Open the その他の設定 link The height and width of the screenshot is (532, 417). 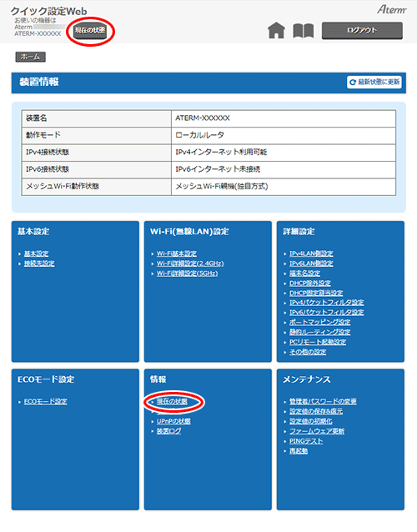pos(308,352)
